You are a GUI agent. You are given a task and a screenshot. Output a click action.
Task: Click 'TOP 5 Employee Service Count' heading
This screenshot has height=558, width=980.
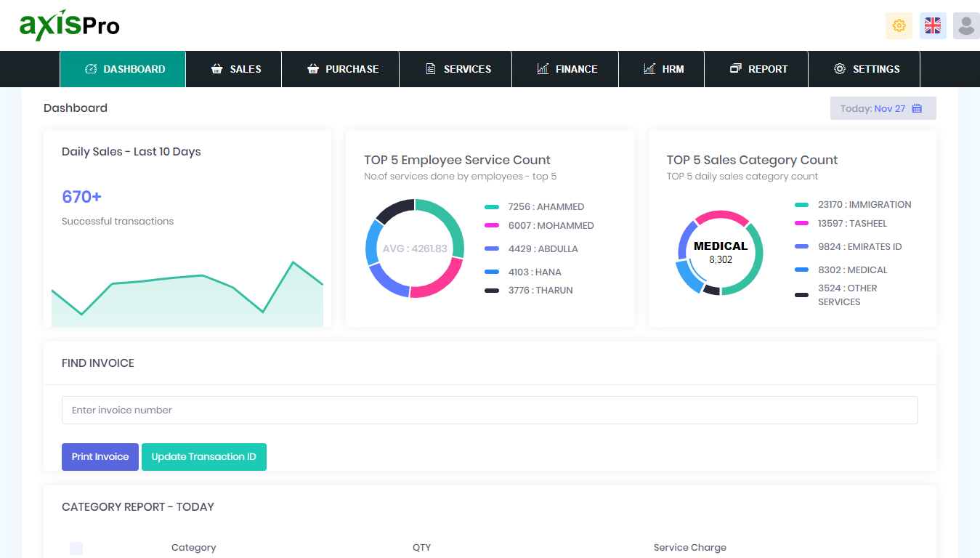pos(457,160)
